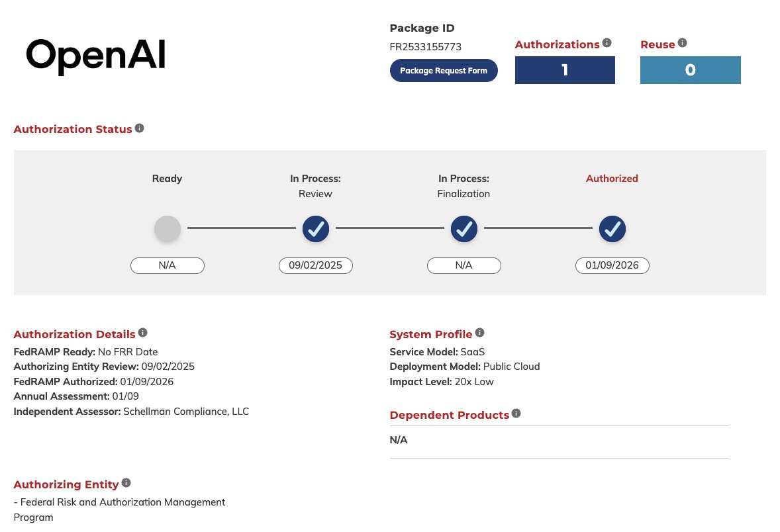Click the Dependent Products info icon

coord(516,413)
